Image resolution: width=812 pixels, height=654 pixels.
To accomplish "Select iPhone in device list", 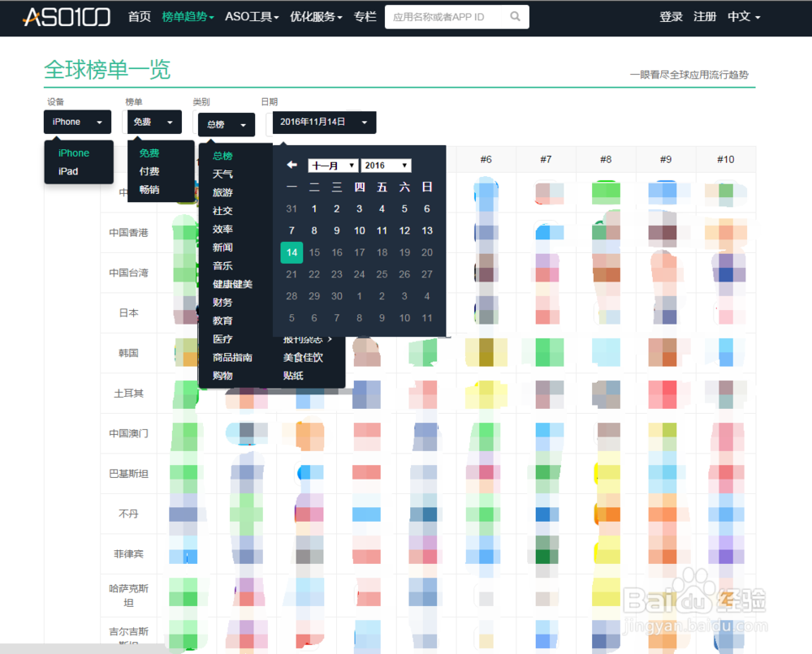I will click(74, 153).
